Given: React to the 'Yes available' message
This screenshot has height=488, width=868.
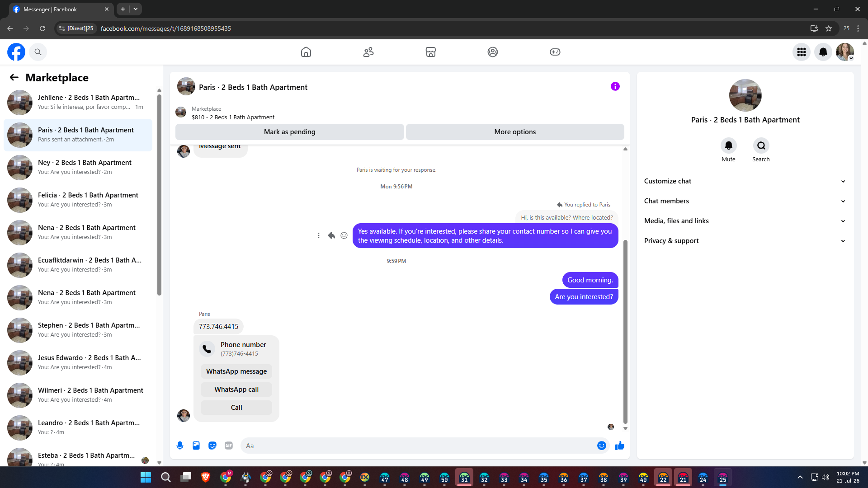Looking at the screenshot, I should pos(344,235).
